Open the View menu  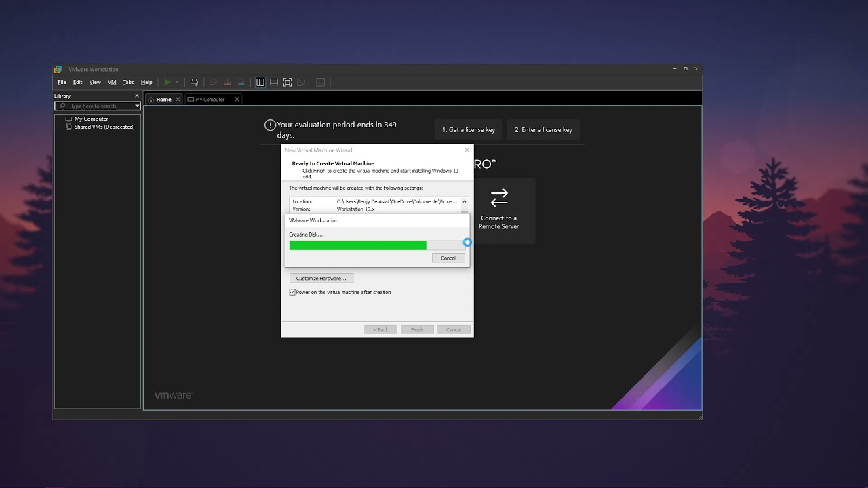95,82
